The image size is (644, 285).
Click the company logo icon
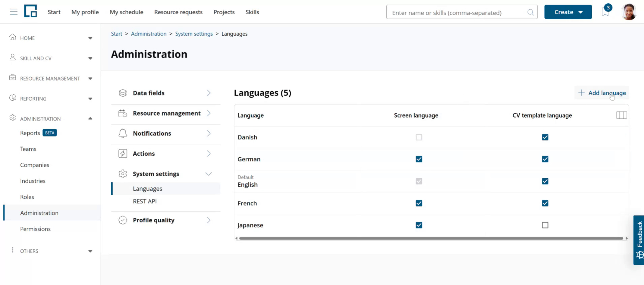pos(31,11)
